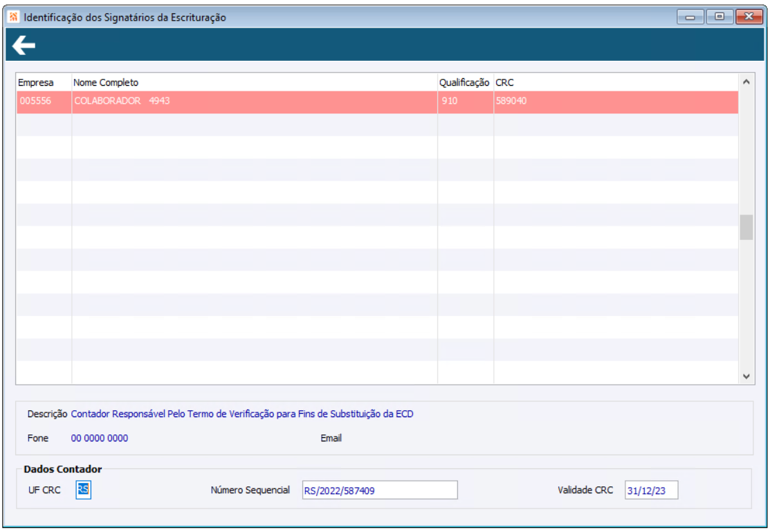The height and width of the screenshot is (532, 770).
Task: Click the Dados Contador group title
Action: pyautogui.click(x=63, y=469)
